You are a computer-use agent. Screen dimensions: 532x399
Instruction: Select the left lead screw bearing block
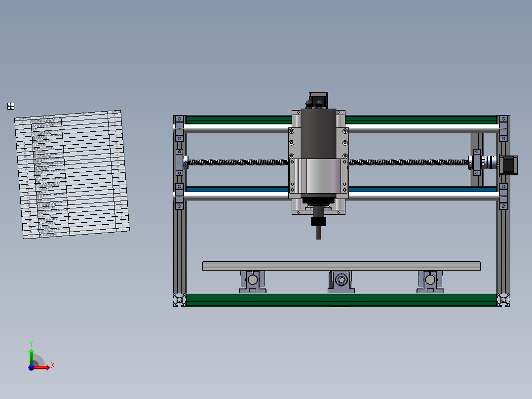point(180,162)
